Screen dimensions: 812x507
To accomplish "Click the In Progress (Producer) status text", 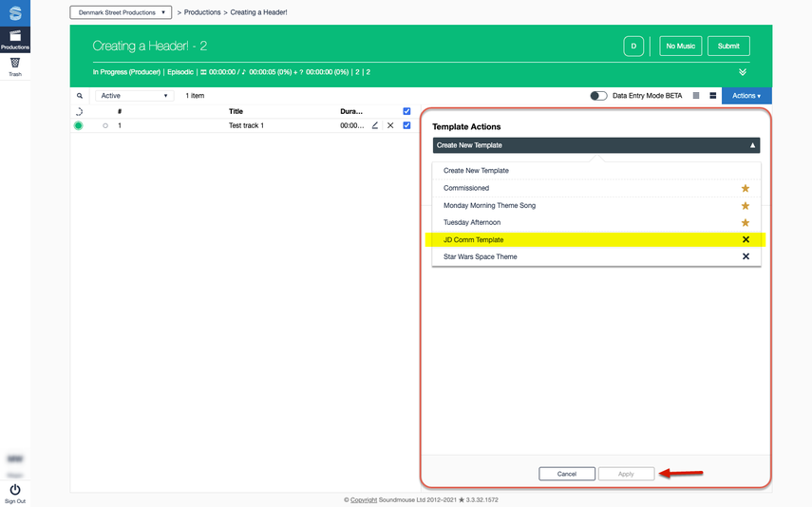I will coord(126,72).
